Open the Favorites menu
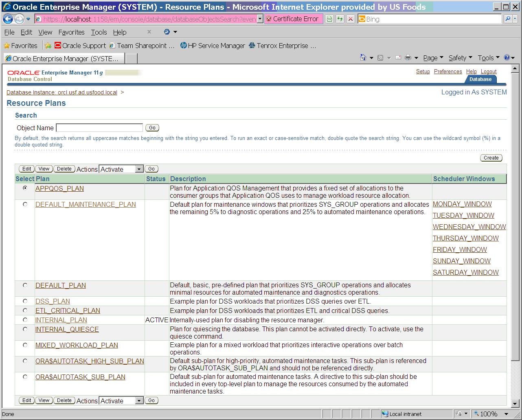The image size is (522, 420). tap(71, 32)
